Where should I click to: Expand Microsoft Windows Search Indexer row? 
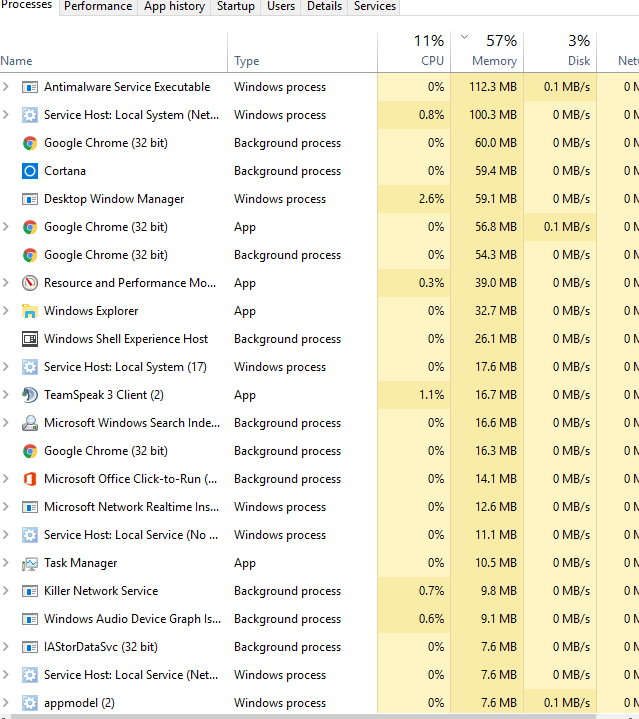point(6,422)
